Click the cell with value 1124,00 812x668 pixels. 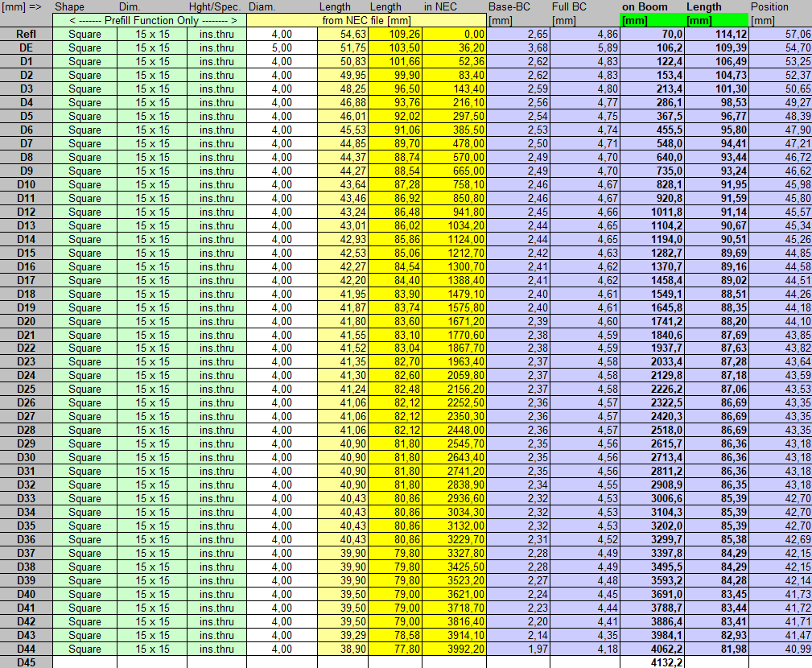[454, 239]
